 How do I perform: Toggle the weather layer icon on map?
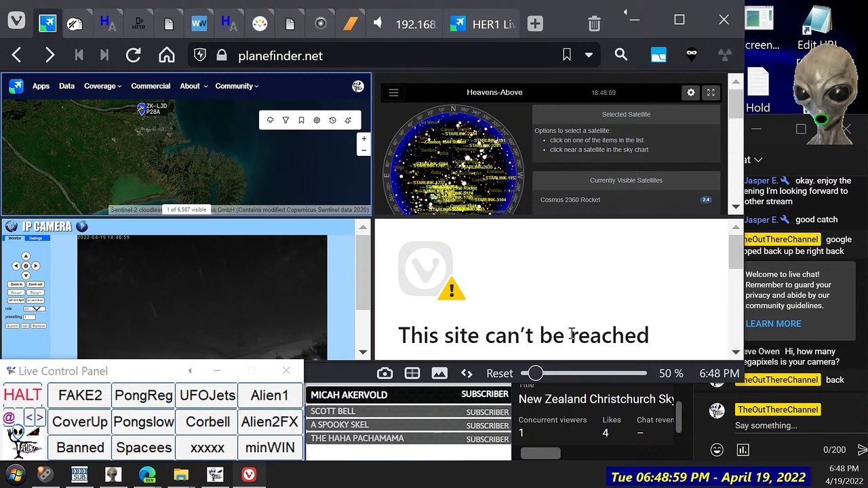[270, 120]
